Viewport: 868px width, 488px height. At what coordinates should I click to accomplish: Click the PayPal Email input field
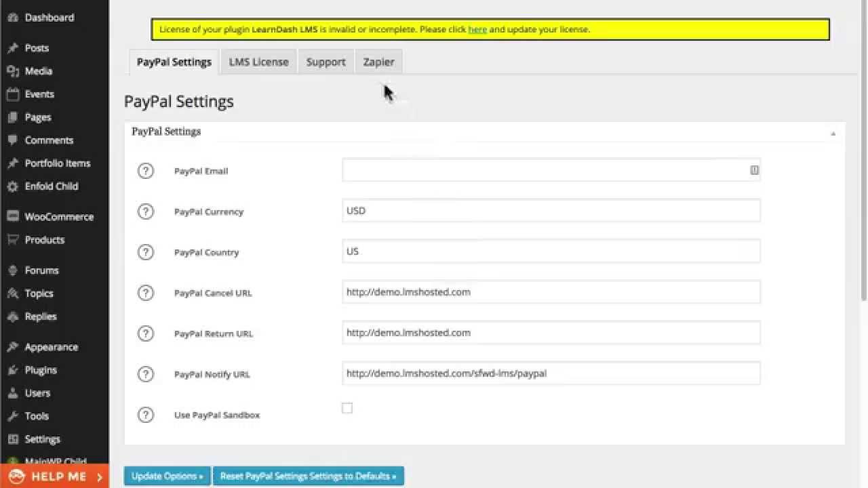point(551,170)
